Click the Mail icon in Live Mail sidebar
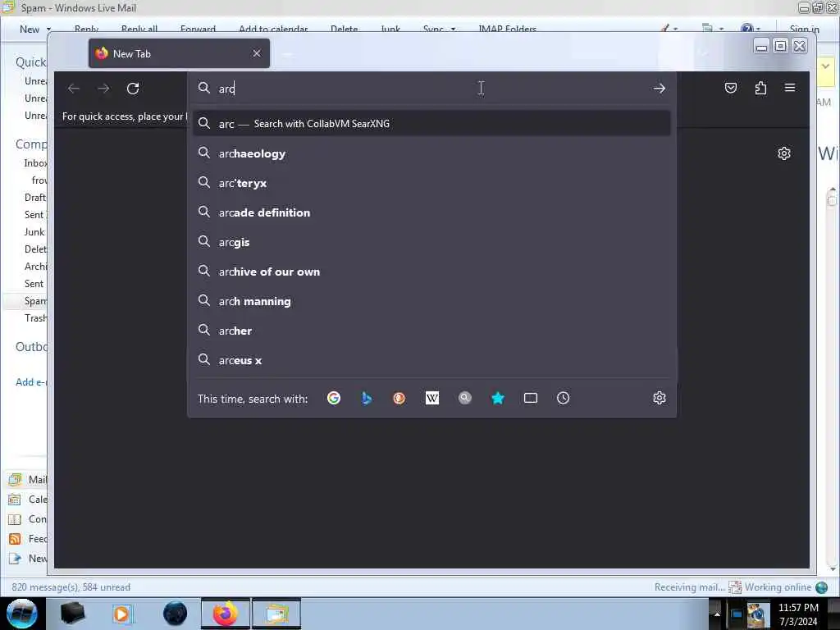This screenshot has height=630, width=840. click(15, 479)
